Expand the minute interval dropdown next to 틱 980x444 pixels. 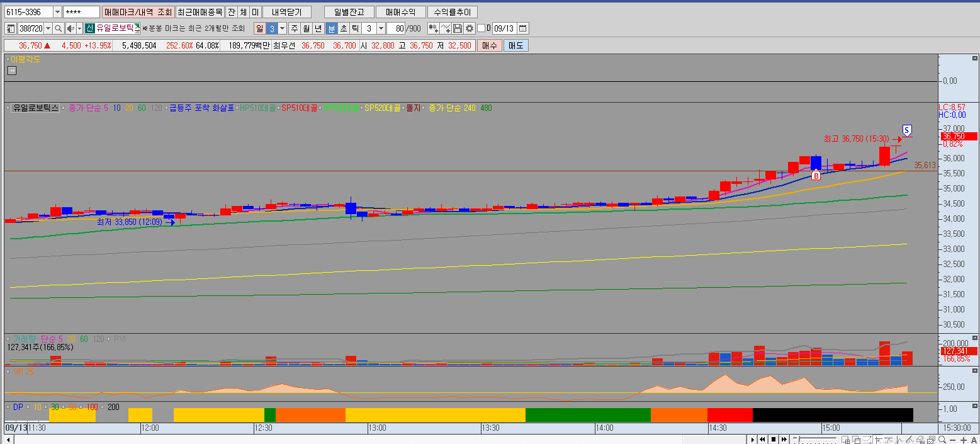click(x=381, y=28)
